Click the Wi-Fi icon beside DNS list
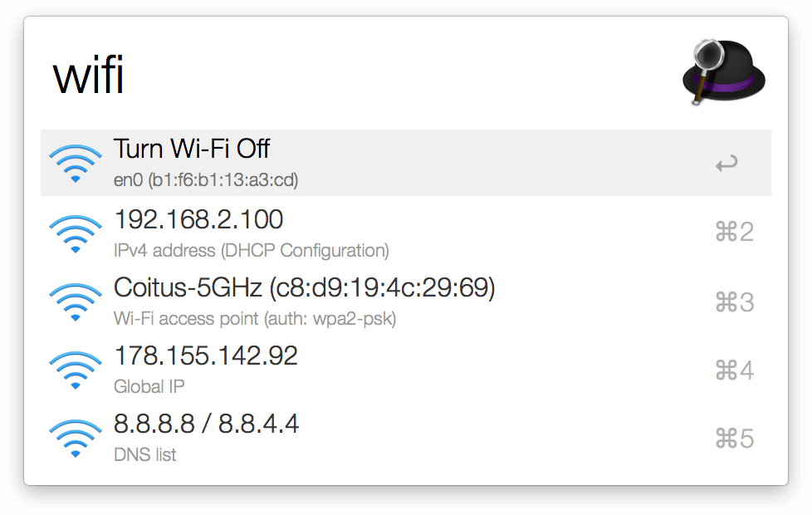This screenshot has width=812, height=515. point(76,439)
